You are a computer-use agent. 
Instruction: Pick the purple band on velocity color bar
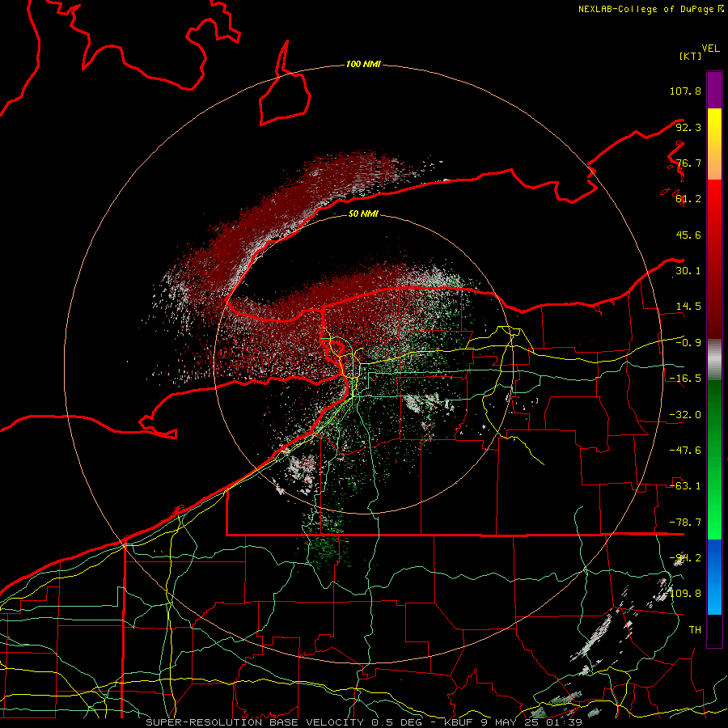pos(714,90)
